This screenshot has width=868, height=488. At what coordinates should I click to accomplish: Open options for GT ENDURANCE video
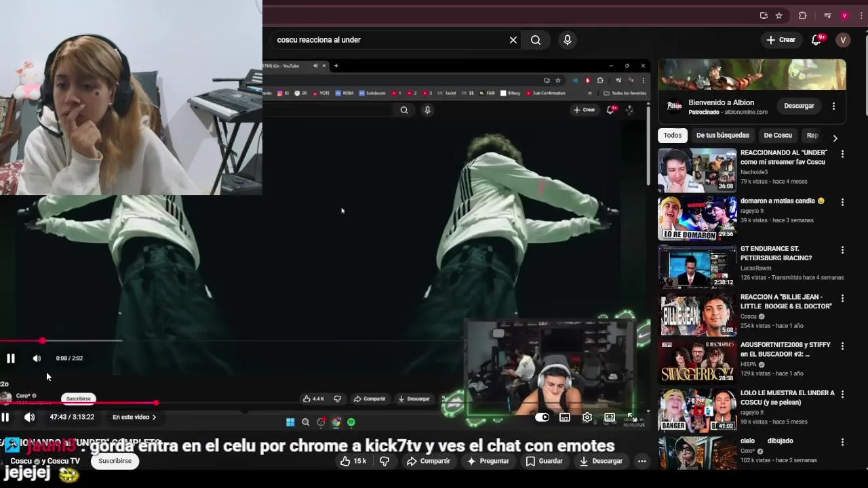point(842,250)
